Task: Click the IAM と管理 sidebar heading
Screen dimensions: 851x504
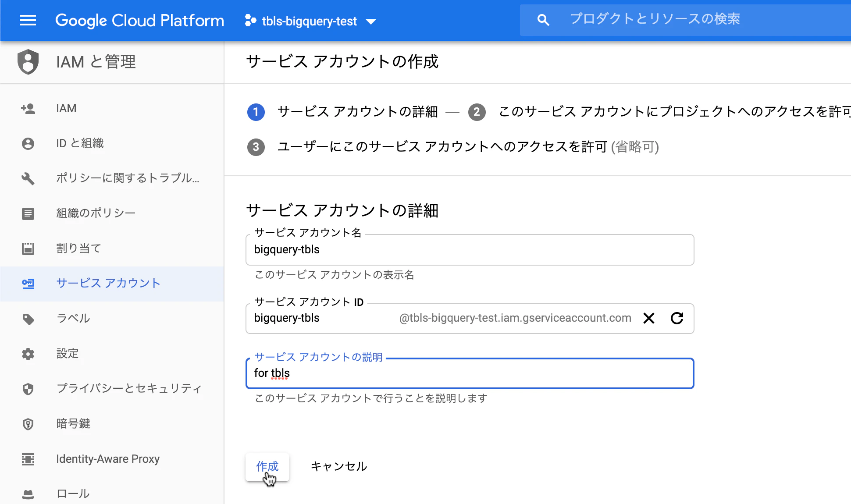Action: 96,62
